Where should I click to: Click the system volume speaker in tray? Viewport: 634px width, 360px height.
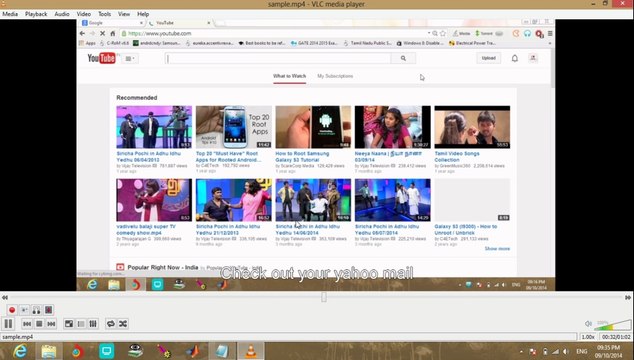(x=566, y=352)
